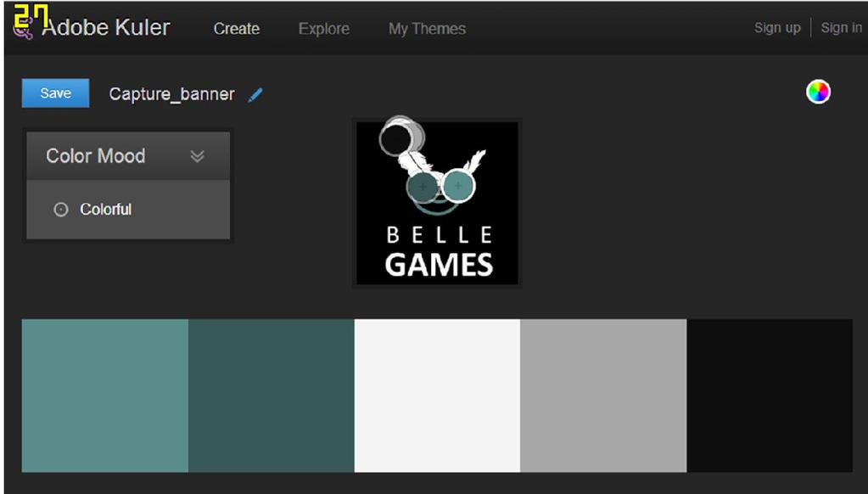Follow the Sign up link
Viewport: 868px width, 494px height.
[777, 28]
